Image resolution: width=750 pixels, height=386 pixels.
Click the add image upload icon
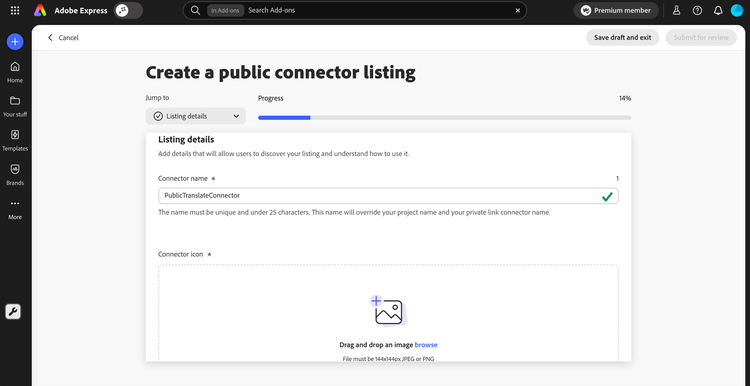click(388, 311)
